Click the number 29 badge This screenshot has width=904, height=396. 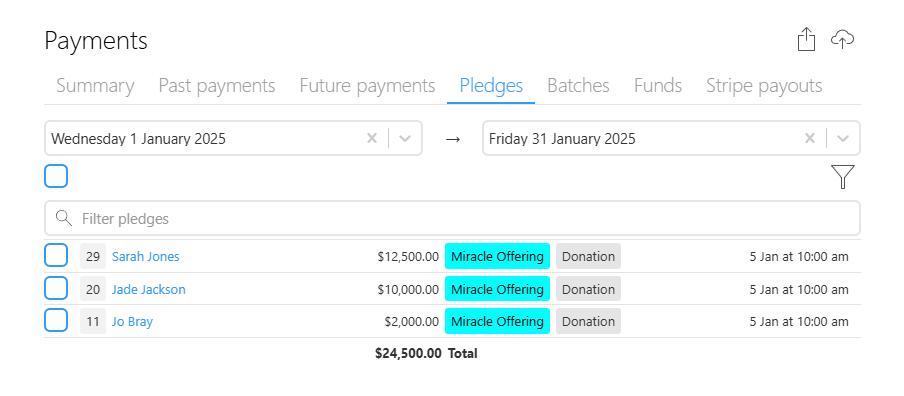tap(93, 257)
